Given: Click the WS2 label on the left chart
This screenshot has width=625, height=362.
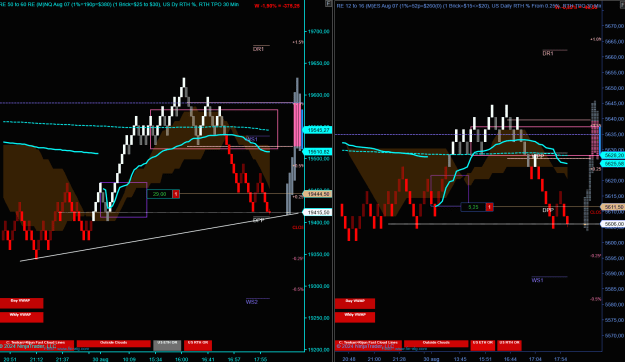Looking at the screenshot, I should tap(252, 302).
